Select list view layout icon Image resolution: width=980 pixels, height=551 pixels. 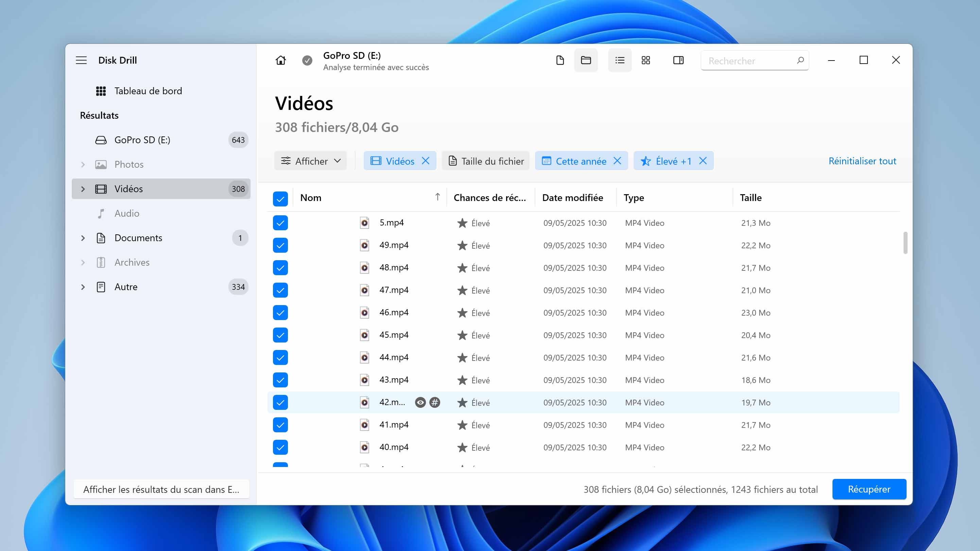pos(620,60)
